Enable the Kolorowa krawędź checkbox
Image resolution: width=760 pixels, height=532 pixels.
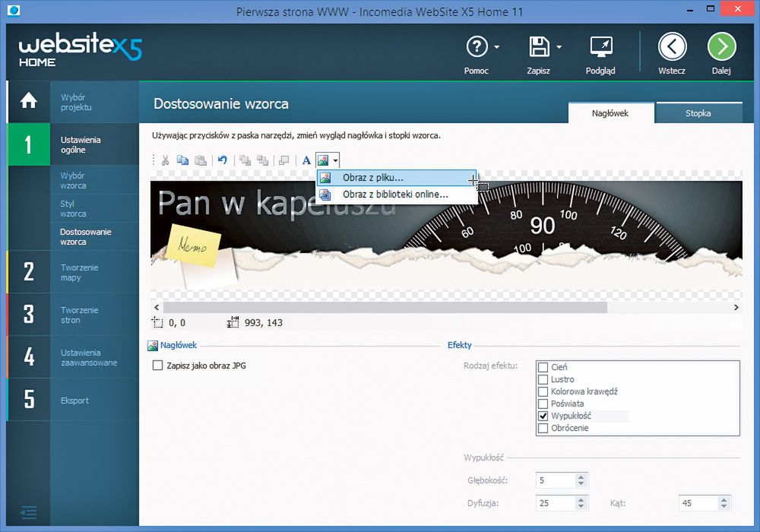(x=543, y=391)
